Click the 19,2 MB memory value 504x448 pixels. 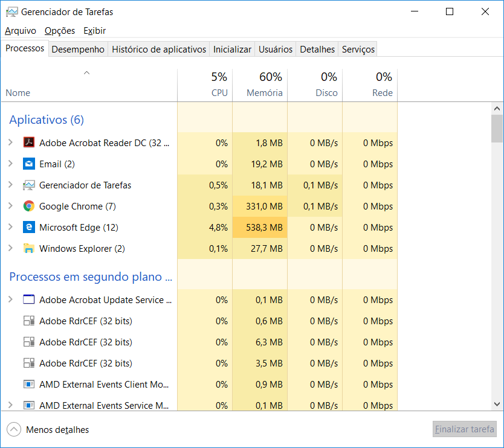coord(267,164)
